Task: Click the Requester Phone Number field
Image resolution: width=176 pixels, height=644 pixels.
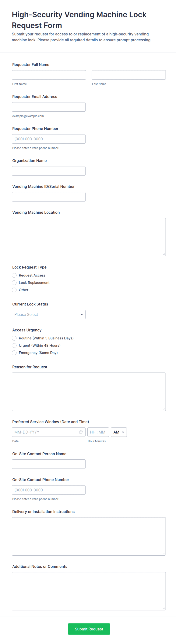Action: click(x=49, y=139)
